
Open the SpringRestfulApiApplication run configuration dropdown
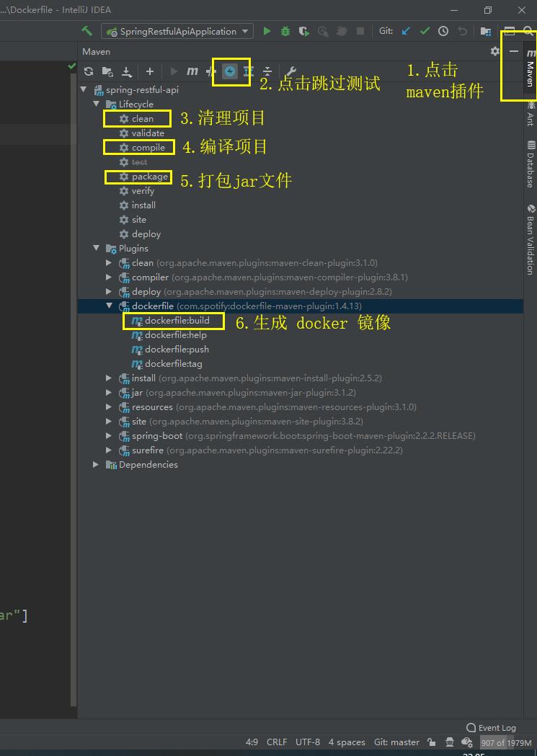click(177, 31)
